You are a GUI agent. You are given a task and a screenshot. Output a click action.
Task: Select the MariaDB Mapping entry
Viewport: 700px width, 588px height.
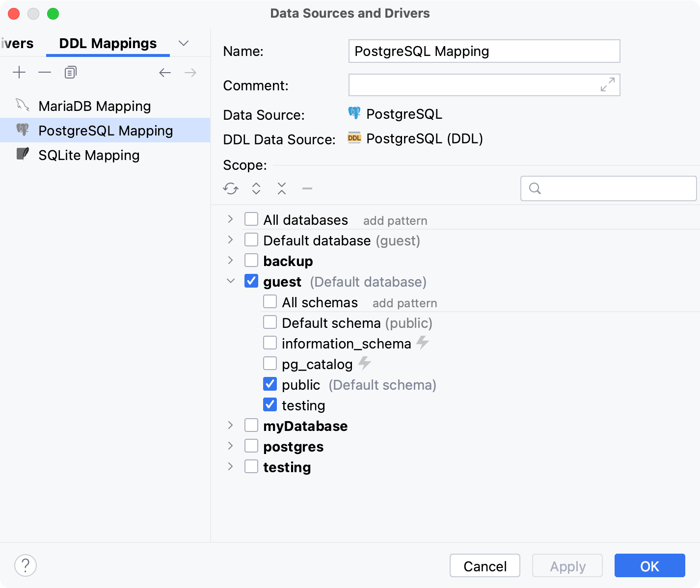[x=95, y=106]
